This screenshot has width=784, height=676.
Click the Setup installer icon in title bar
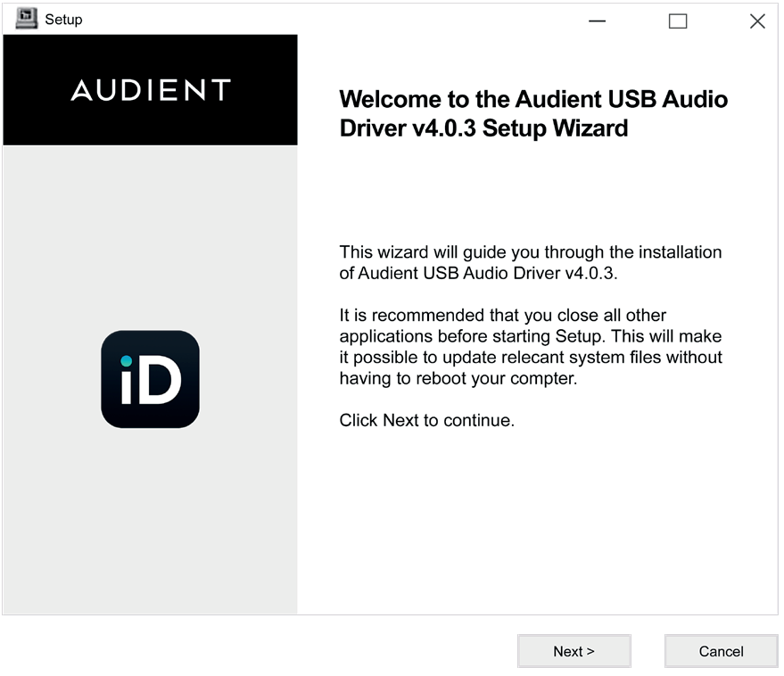(x=27, y=19)
